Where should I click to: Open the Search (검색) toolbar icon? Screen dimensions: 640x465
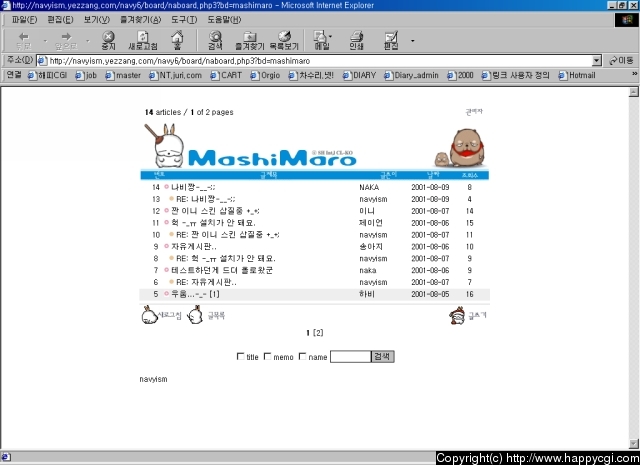pyautogui.click(x=215, y=37)
